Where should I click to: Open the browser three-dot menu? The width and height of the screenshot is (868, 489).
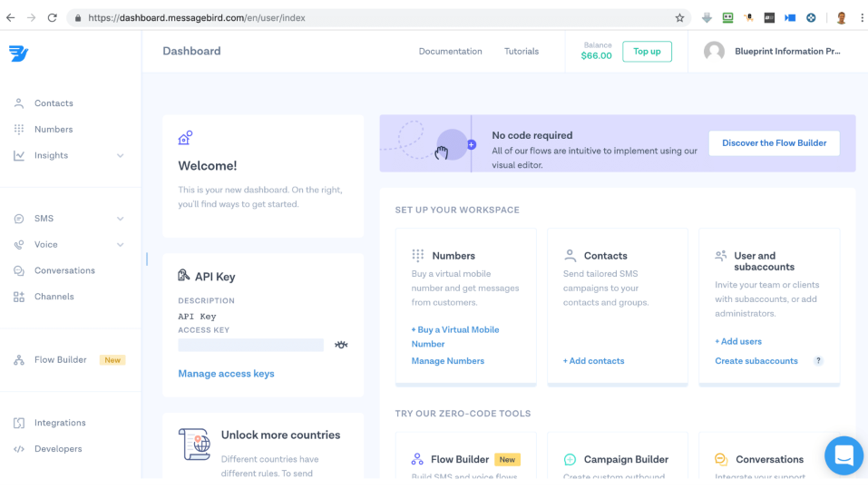click(862, 18)
